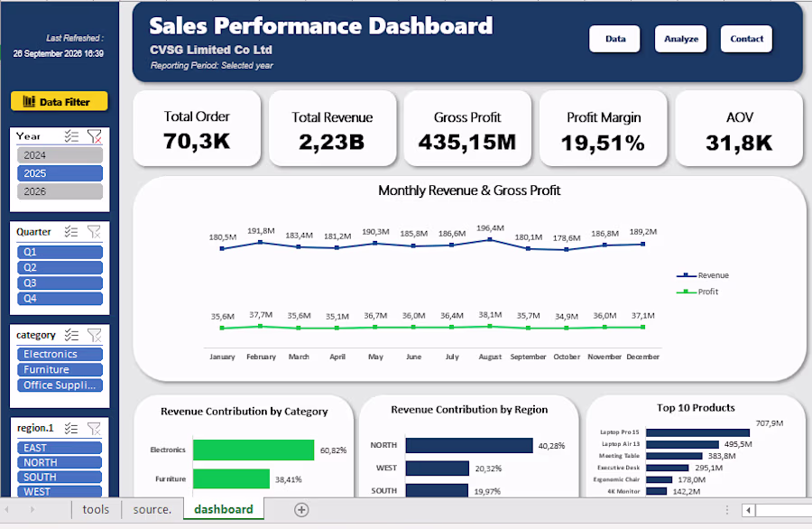Toggle multi-select on the Year slicer

(71, 136)
